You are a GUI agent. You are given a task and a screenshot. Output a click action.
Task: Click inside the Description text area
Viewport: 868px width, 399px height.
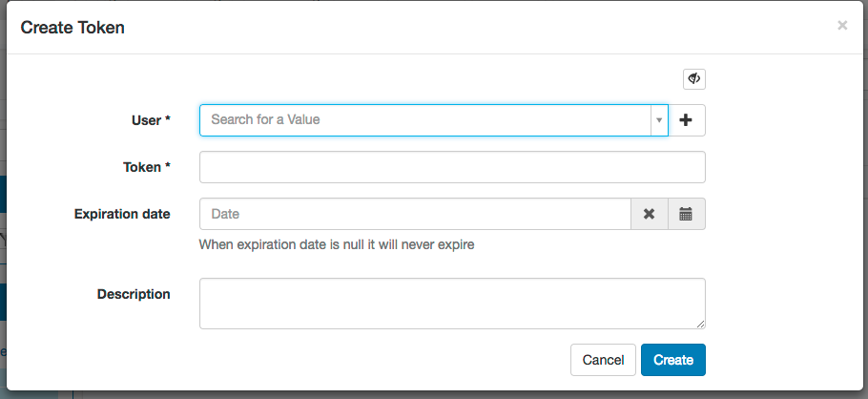[x=451, y=304]
